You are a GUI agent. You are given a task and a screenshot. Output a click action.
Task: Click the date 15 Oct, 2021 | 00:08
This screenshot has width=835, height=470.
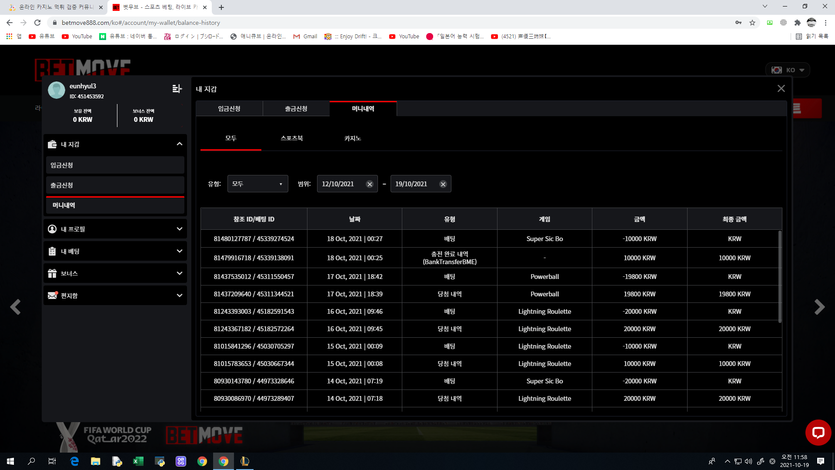pyautogui.click(x=355, y=364)
